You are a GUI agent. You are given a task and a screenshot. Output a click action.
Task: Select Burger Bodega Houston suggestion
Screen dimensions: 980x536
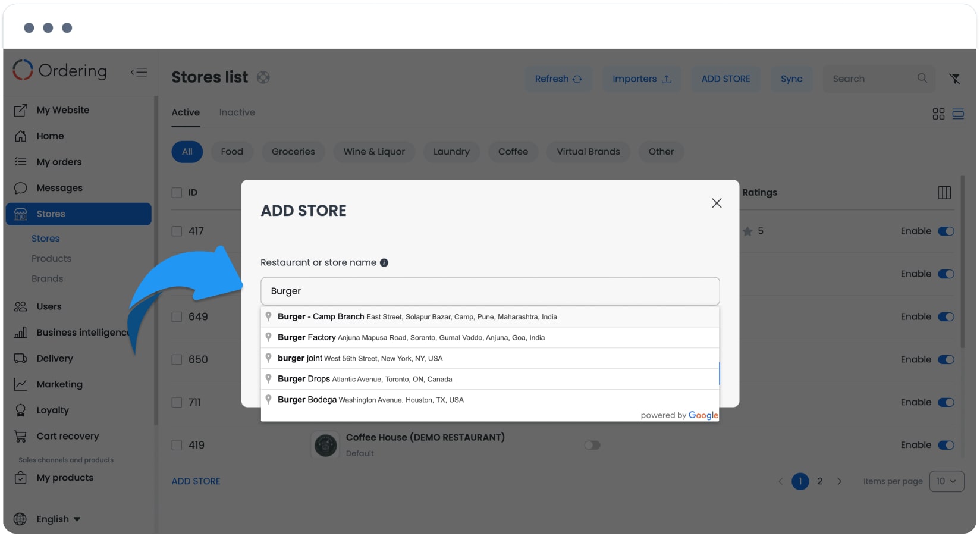click(490, 400)
